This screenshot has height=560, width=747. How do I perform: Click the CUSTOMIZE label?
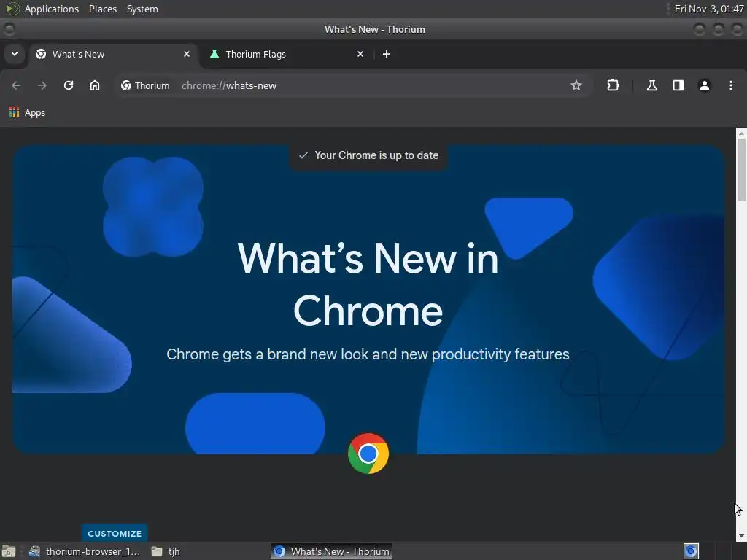click(115, 533)
